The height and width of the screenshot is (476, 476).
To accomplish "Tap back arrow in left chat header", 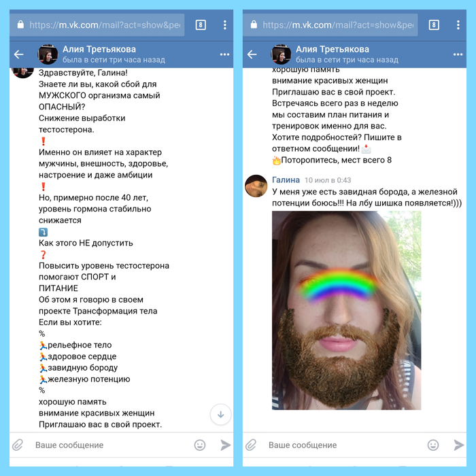I will (19, 54).
